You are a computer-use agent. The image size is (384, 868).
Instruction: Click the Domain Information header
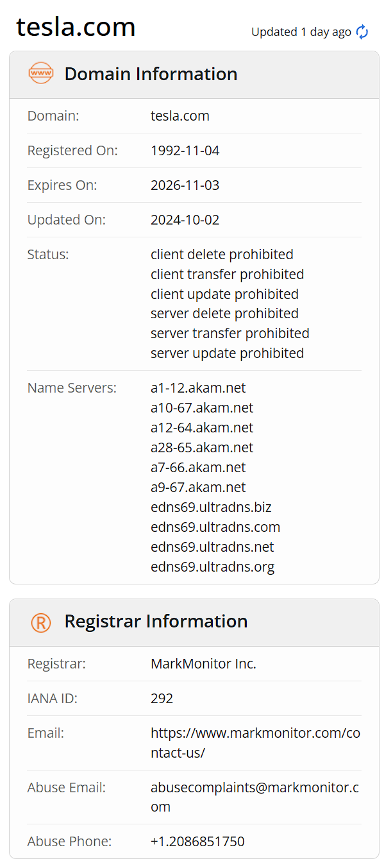pos(151,74)
